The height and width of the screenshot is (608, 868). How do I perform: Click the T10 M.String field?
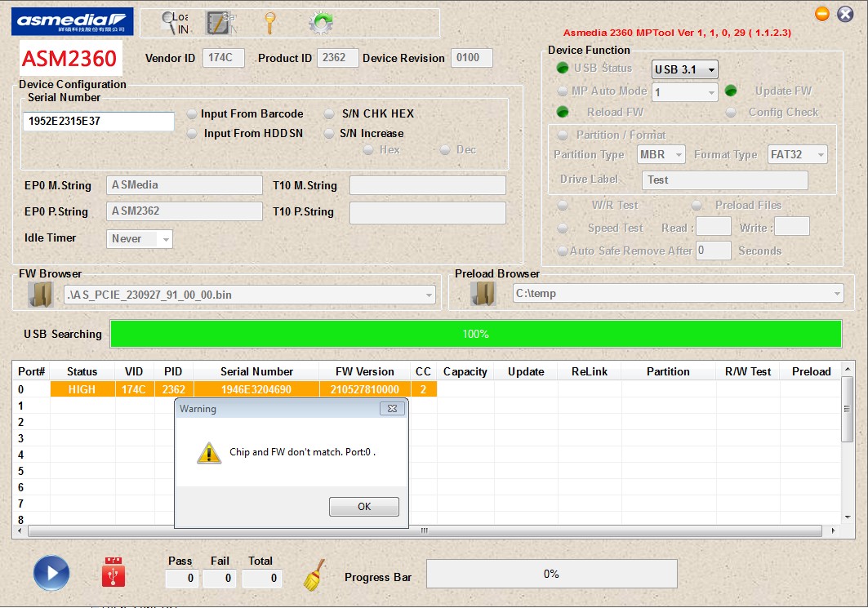(x=427, y=185)
